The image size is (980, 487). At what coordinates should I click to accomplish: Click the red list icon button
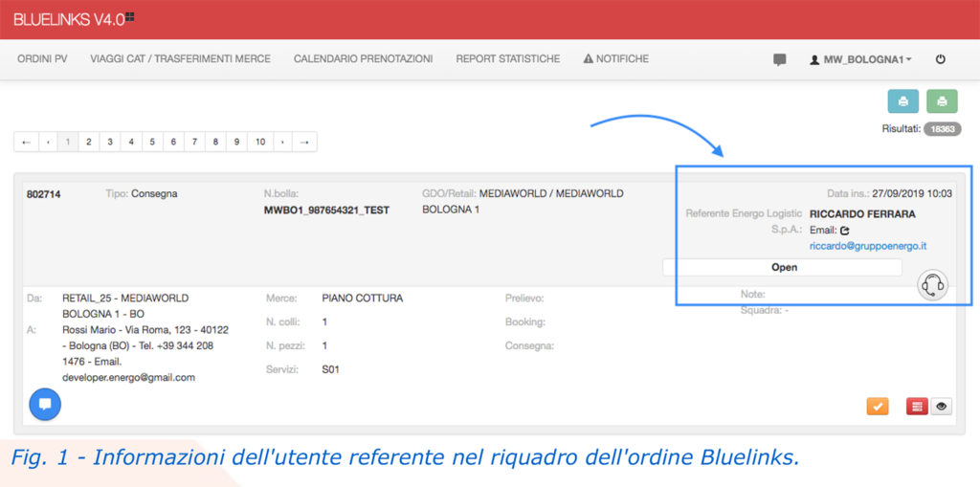coord(916,406)
